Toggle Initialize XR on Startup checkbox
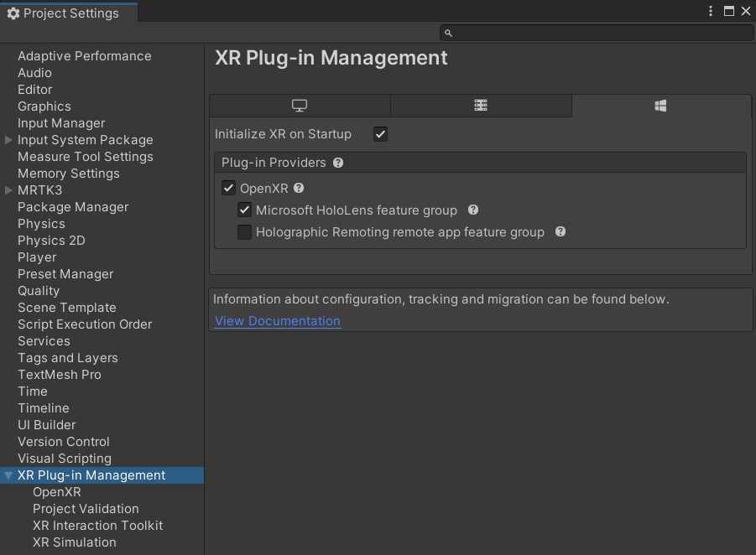The image size is (756, 555). (380, 134)
